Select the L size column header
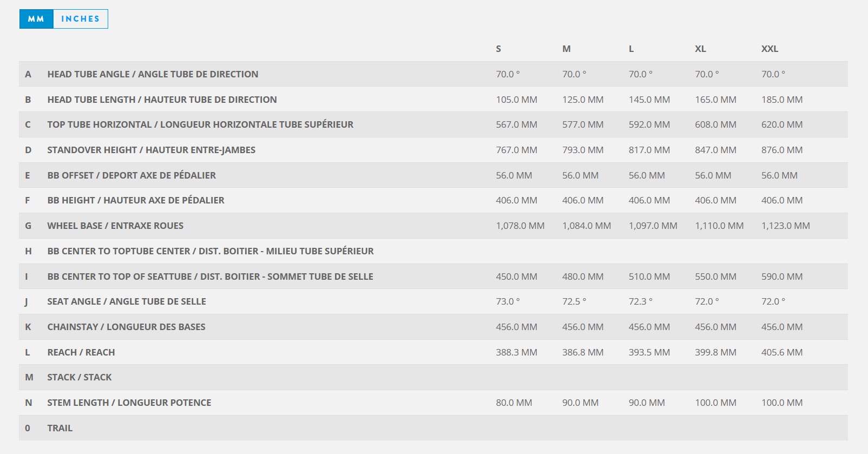 [631, 49]
